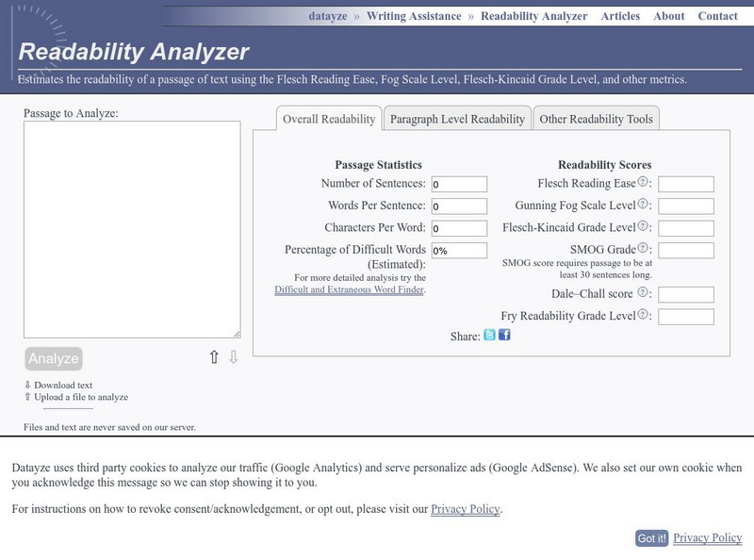Click the Dale–Chall score field
The image size is (754, 560).
(686, 294)
